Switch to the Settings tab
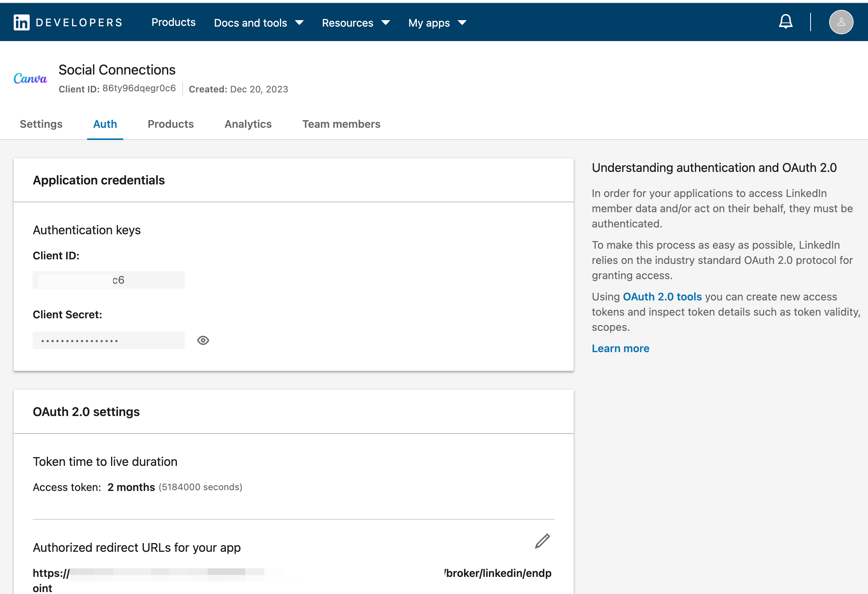Image resolution: width=868 pixels, height=594 pixels. 41,124
